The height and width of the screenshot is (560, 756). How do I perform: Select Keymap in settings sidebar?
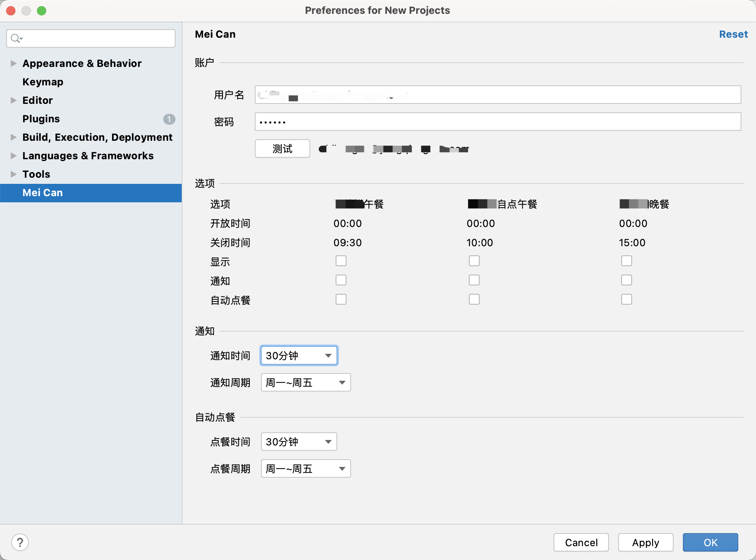point(43,82)
